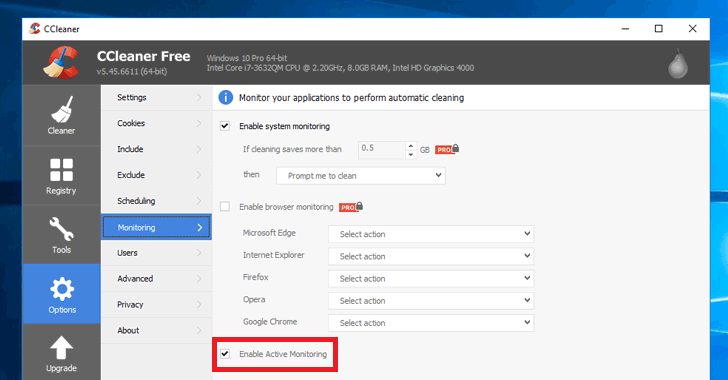Click the 'Google Chrome' label
This screenshot has width=728, height=380.
(270, 321)
